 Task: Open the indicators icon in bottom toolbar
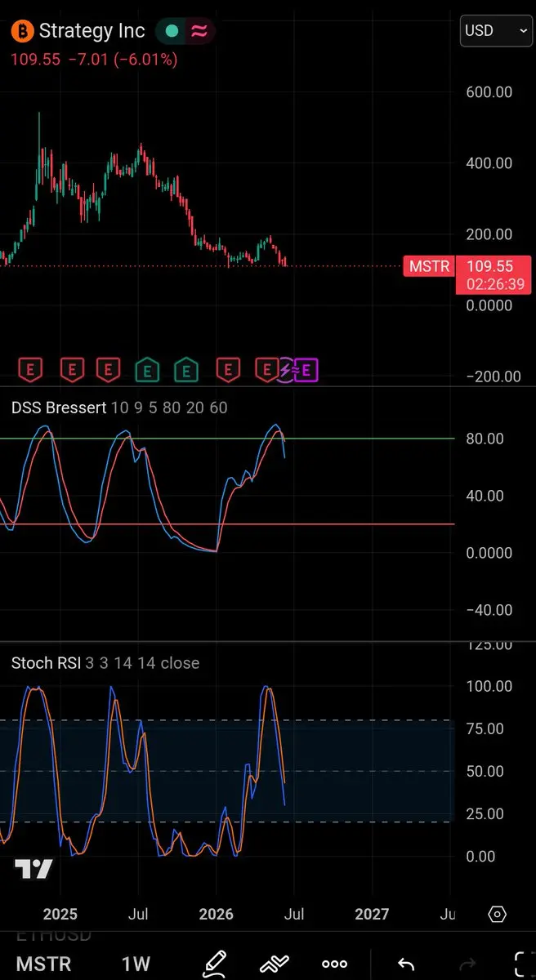275,964
